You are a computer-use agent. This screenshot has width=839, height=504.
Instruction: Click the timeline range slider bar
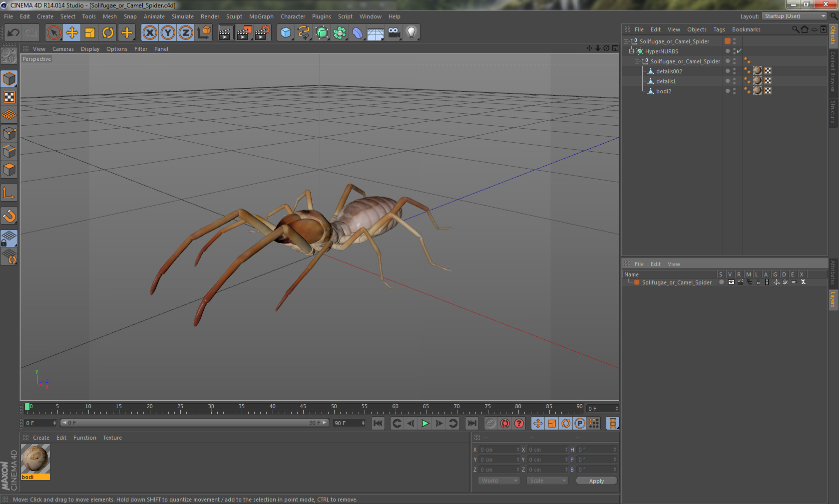195,423
